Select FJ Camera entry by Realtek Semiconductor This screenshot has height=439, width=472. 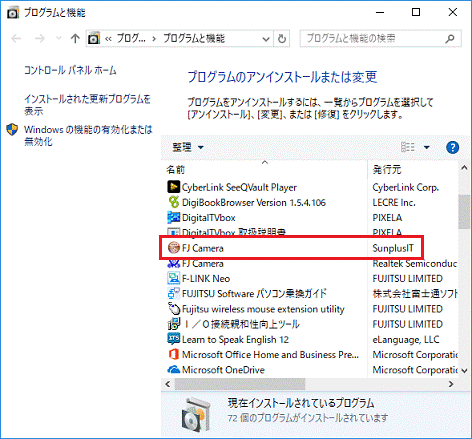coord(203,263)
